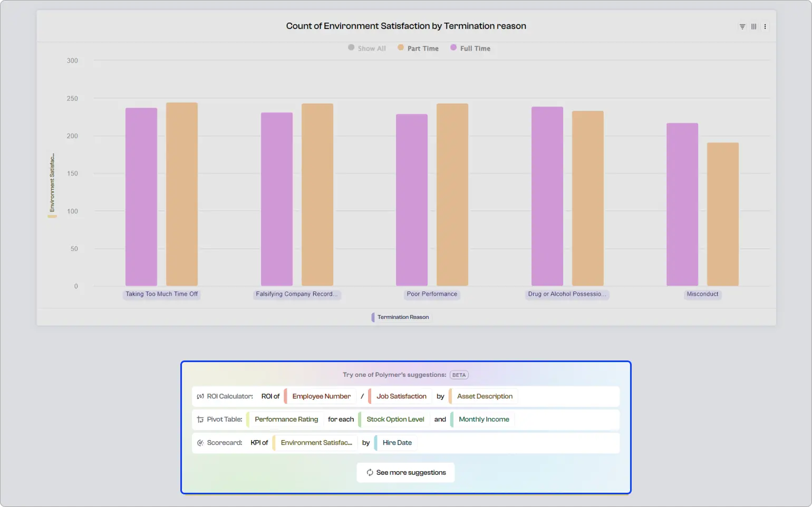Select the Asset Description field pill

click(x=484, y=396)
